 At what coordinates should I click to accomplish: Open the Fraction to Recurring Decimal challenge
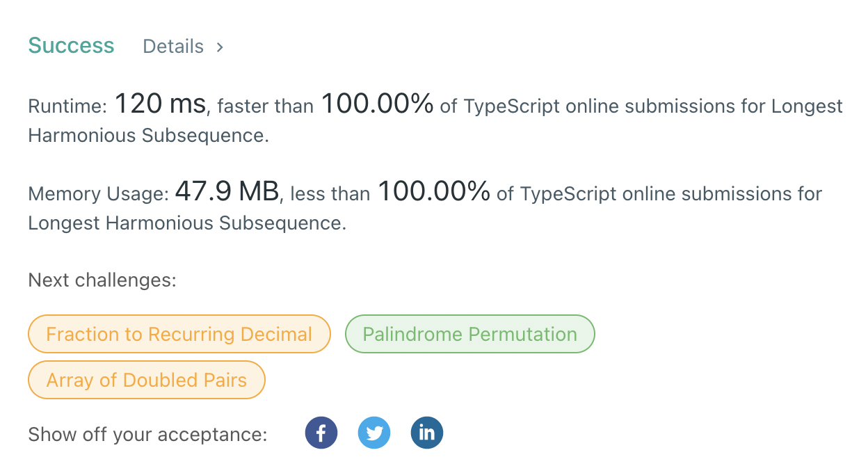pos(179,335)
